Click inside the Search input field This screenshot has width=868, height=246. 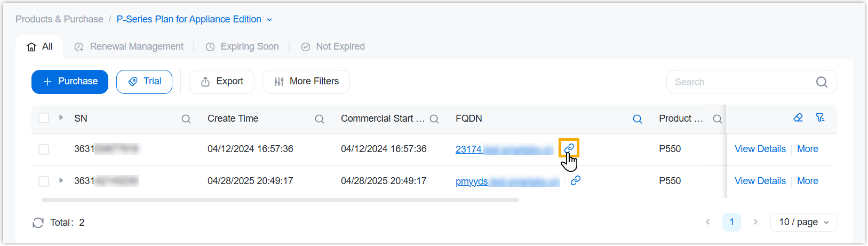tap(742, 82)
